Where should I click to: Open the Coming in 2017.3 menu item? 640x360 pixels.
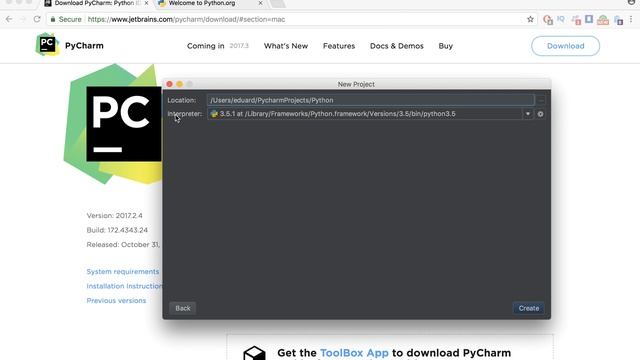tap(218, 46)
